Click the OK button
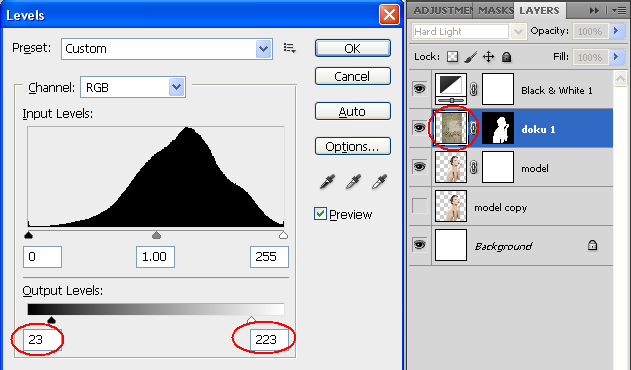 click(x=353, y=48)
